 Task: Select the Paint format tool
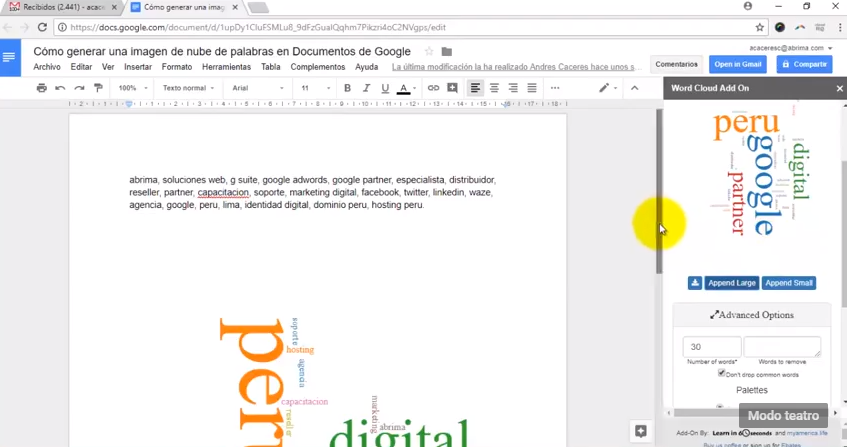(98, 88)
